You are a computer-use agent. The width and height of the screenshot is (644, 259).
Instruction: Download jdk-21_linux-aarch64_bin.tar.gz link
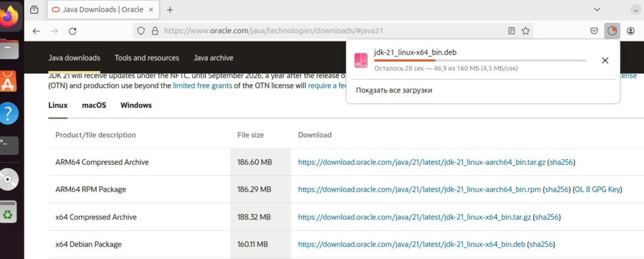[422, 162]
